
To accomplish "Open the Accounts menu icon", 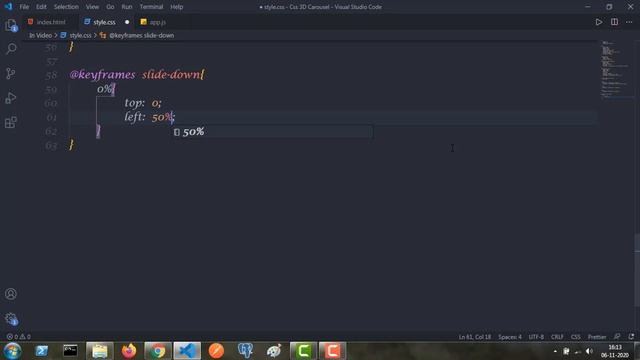I will (x=11, y=294).
